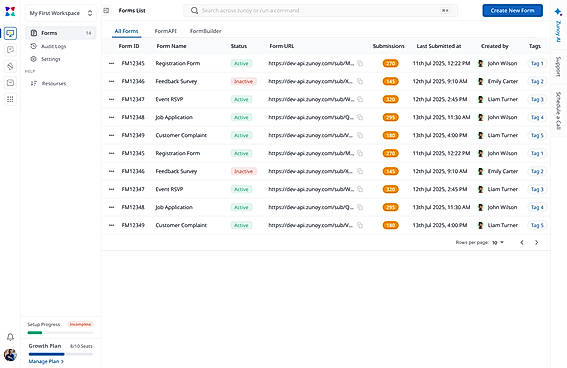Open the Forms module icon in left rail
The width and height of the screenshot is (567, 368).
pos(10,33)
